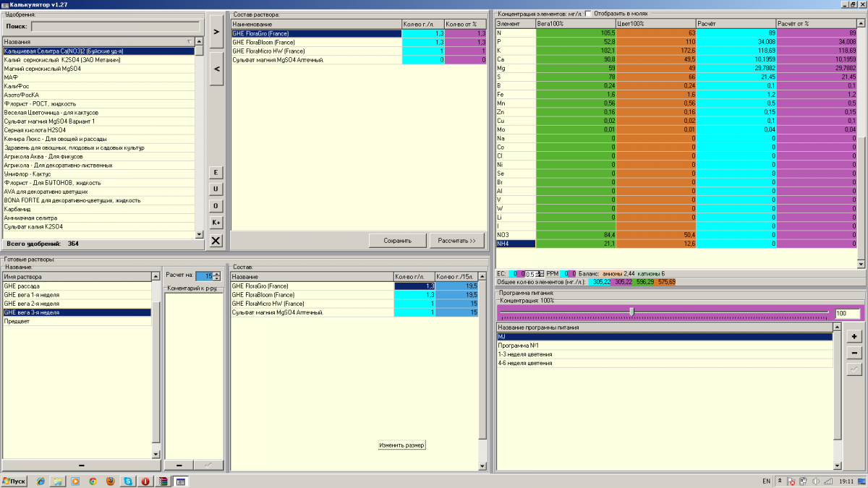Click the '>' add fertilizer arrow button
The height and width of the screenshot is (488, 868).
pos(216,32)
